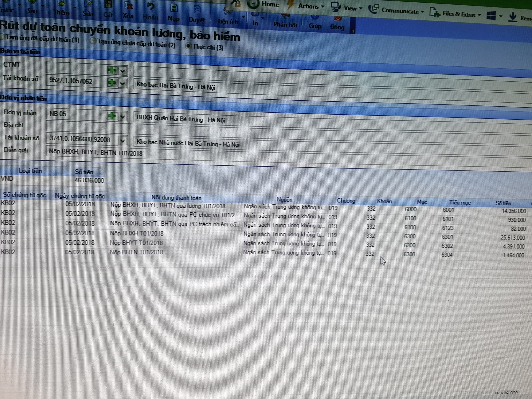This screenshot has height=399, width=532.
Task: Sort by Ngày chứng từ gốc column
Action: tap(80, 196)
